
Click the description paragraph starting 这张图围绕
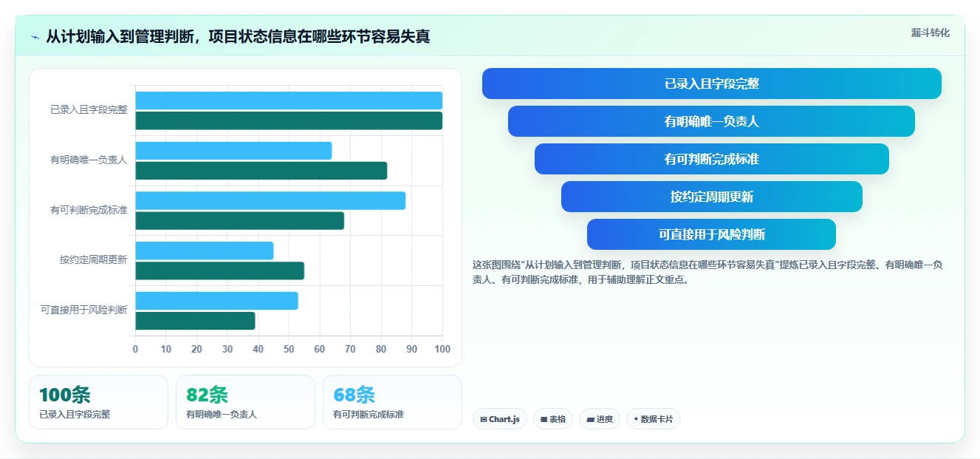point(707,272)
